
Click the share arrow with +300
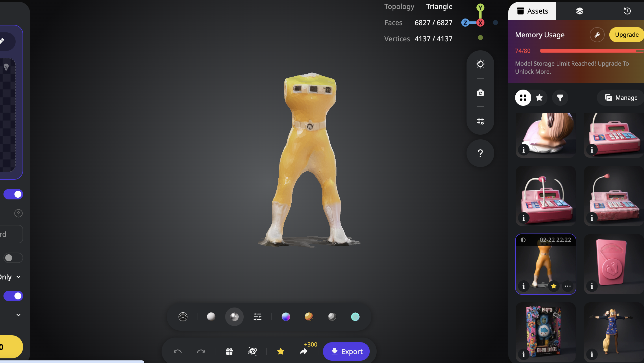[304, 351]
